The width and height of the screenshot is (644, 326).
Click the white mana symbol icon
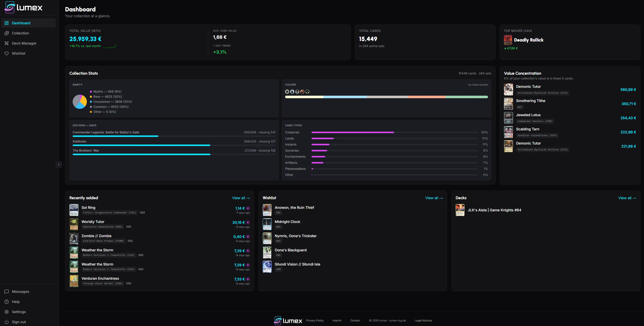pyautogui.click(x=287, y=92)
